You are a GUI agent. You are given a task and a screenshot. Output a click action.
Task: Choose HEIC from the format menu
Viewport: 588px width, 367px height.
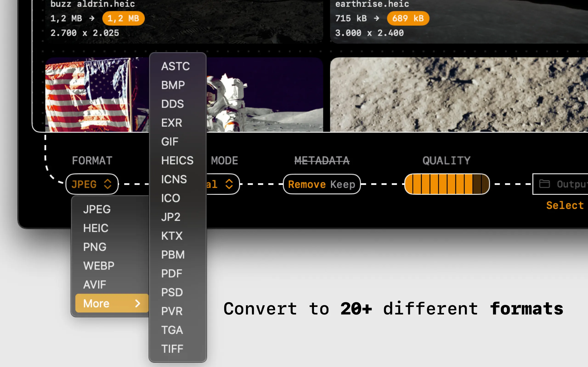tap(96, 228)
